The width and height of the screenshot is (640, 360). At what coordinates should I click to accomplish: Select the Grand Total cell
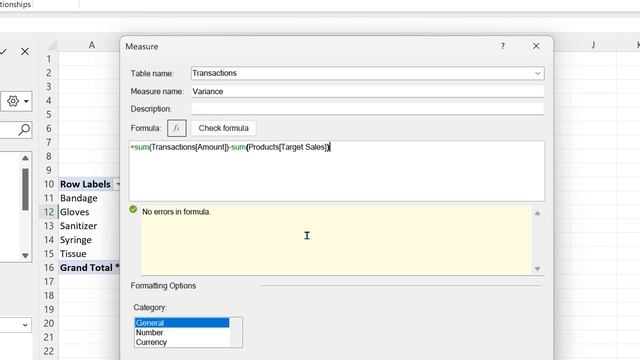(89, 267)
